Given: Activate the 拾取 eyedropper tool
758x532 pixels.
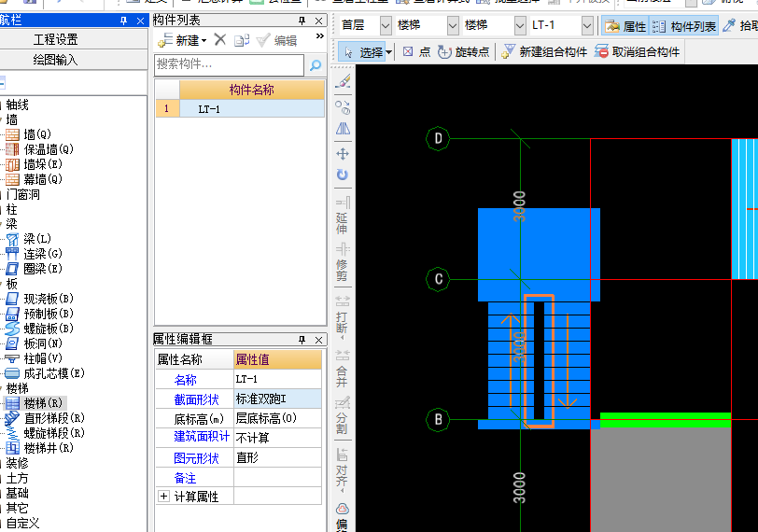Looking at the screenshot, I should pyautogui.click(x=739, y=26).
